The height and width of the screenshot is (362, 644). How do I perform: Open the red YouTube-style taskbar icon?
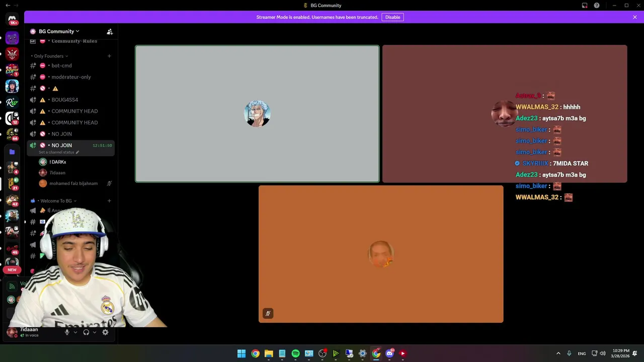[403, 353]
